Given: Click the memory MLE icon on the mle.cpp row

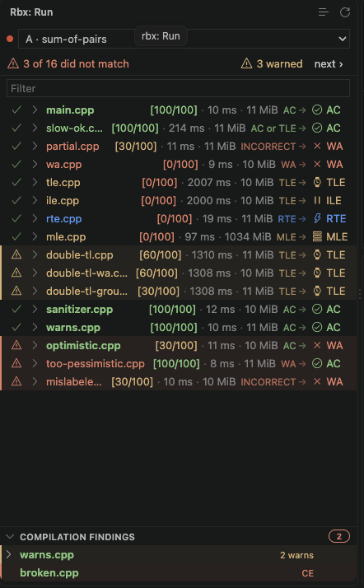Looking at the screenshot, I should tap(317, 236).
